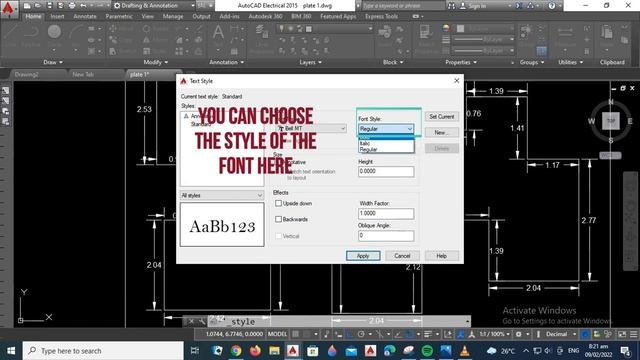Viewport: 640px width, 360px height.
Task: Switch to the Insert ribbon tab
Action: click(x=57, y=16)
